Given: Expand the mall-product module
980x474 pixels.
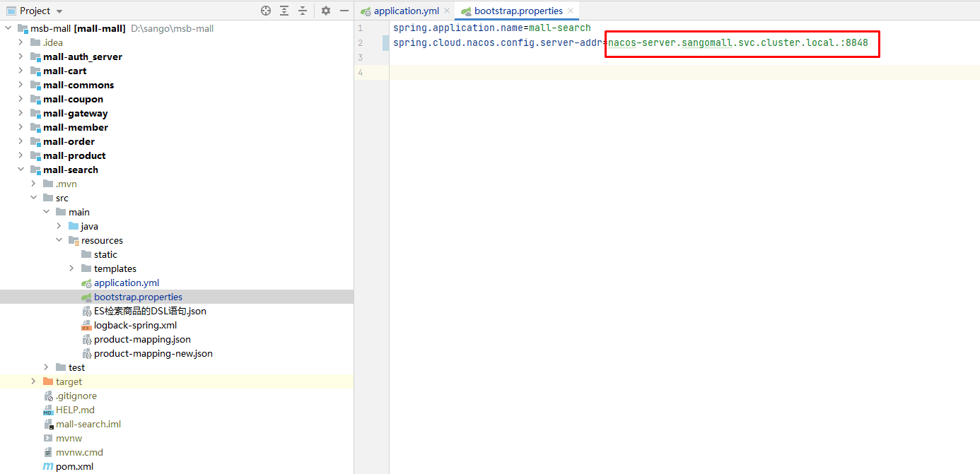Looking at the screenshot, I should point(21,155).
